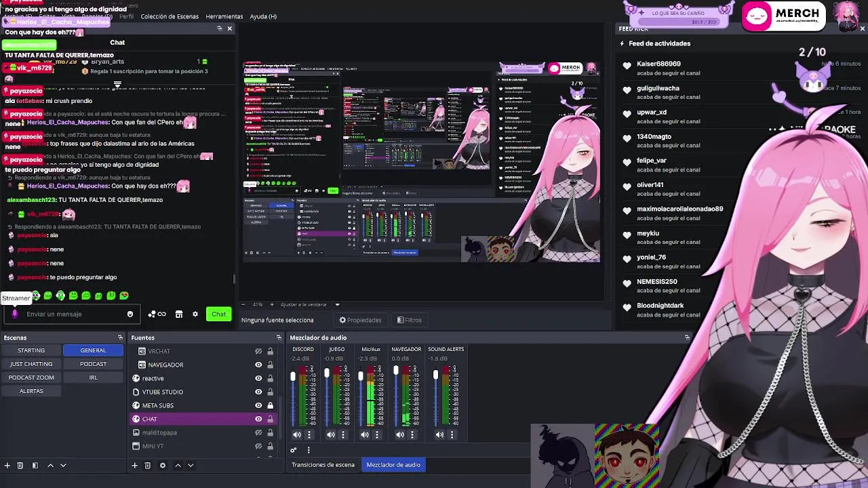Image resolution: width=868 pixels, height=488 pixels.
Task: Mute the NAVEGADOR audio channel
Action: click(400, 434)
